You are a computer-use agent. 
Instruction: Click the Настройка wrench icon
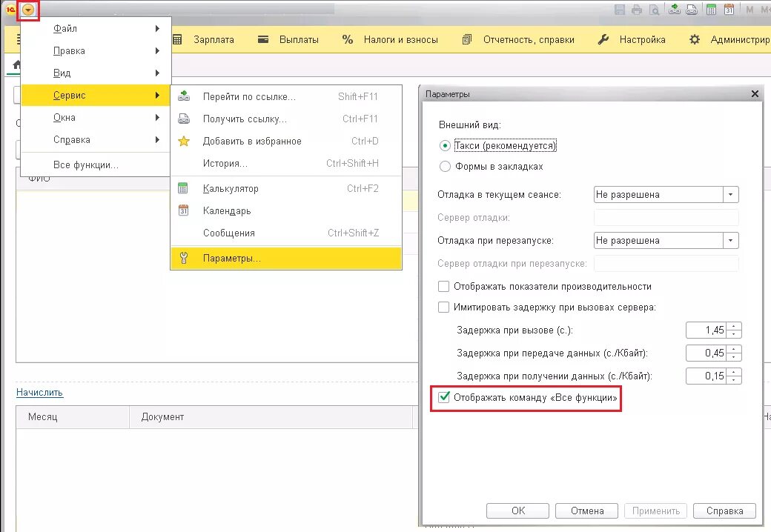click(603, 40)
